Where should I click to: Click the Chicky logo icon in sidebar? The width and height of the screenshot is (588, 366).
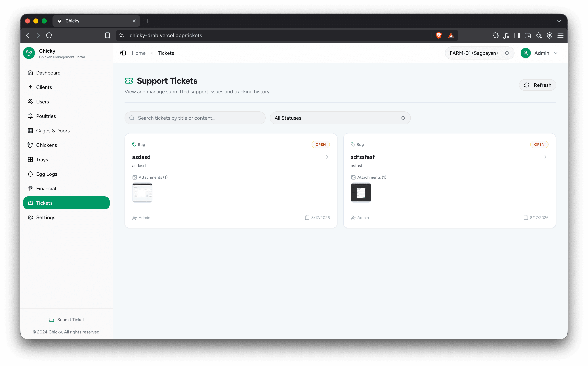click(x=29, y=53)
